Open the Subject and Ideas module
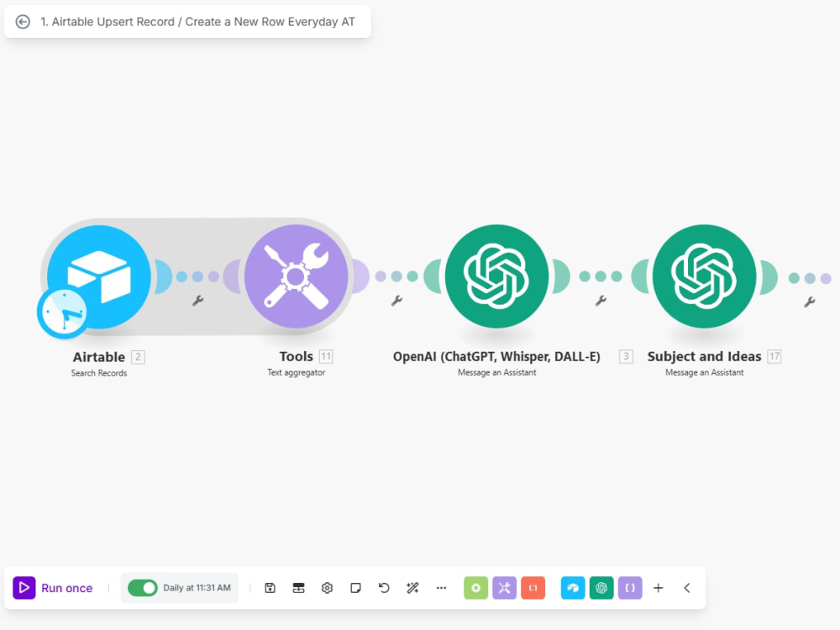840x630 pixels. tap(705, 276)
